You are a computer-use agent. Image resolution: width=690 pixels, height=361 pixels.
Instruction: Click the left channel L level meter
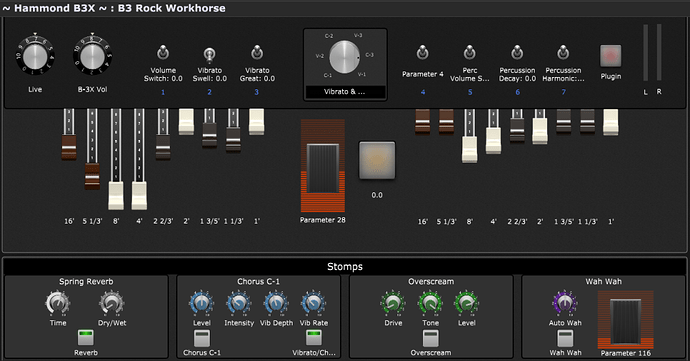(646, 52)
